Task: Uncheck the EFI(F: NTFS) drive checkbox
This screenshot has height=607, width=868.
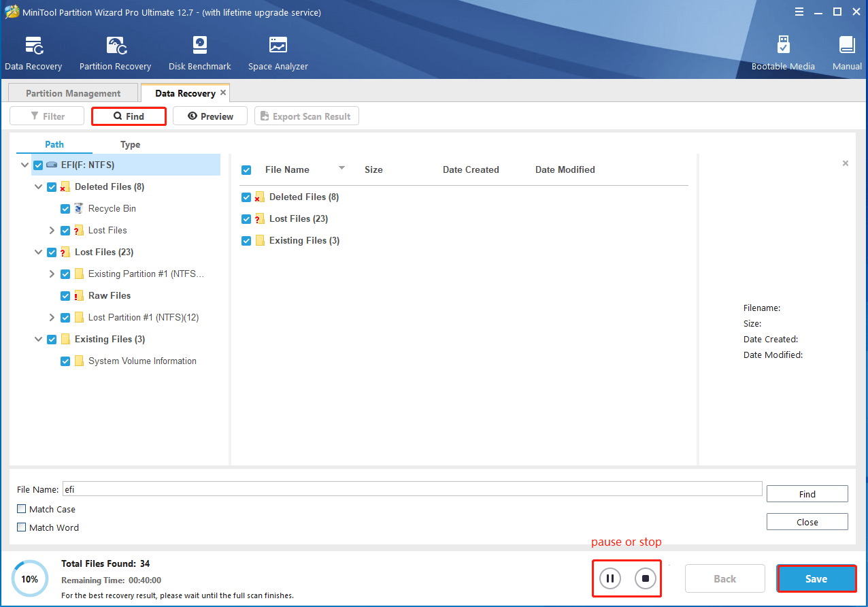Action: [38, 165]
